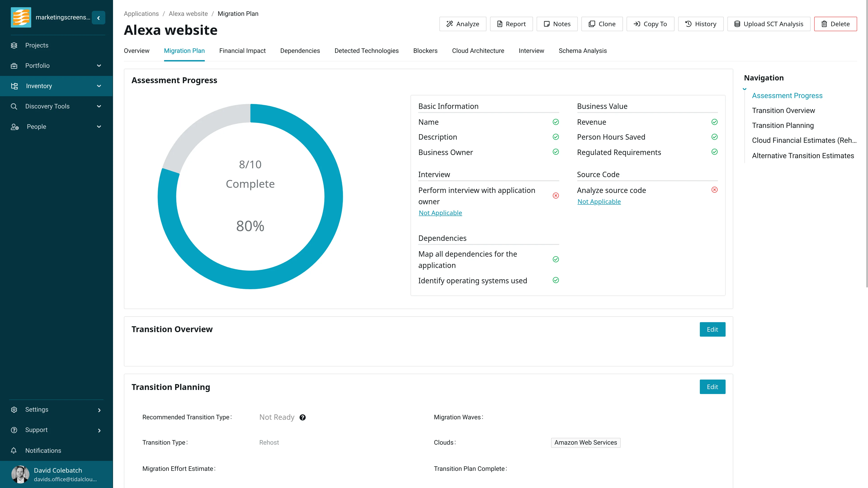This screenshot has height=488, width=868.
Task: Expand the People menu chevron
Action: click(99, 127)
